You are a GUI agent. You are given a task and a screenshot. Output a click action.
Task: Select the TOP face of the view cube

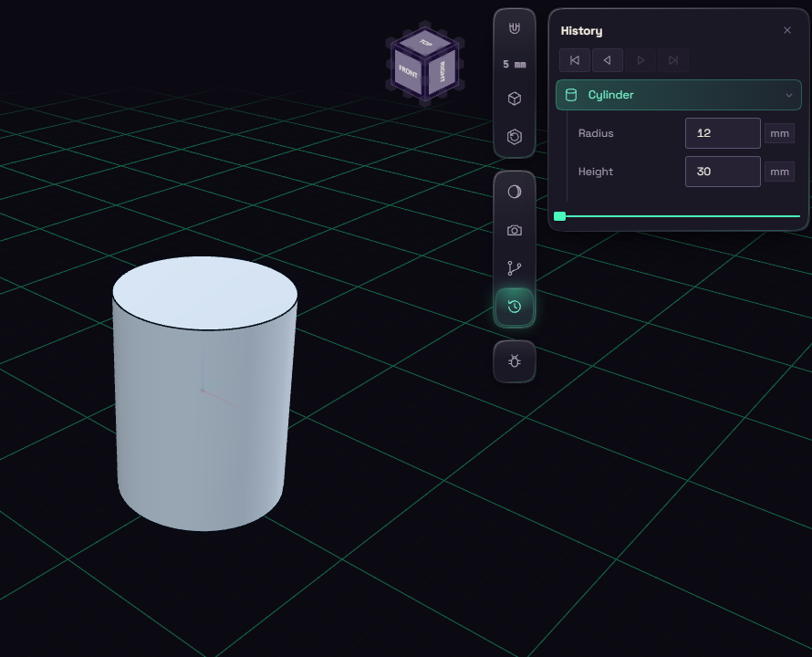(x=425, y=44)
